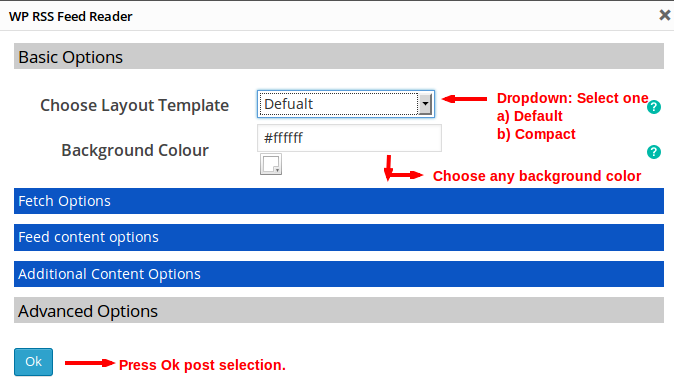The width and height of the screenshot is (674, 387).
Task: Expand the Fetch Options section
Action: tap(339, 201)
